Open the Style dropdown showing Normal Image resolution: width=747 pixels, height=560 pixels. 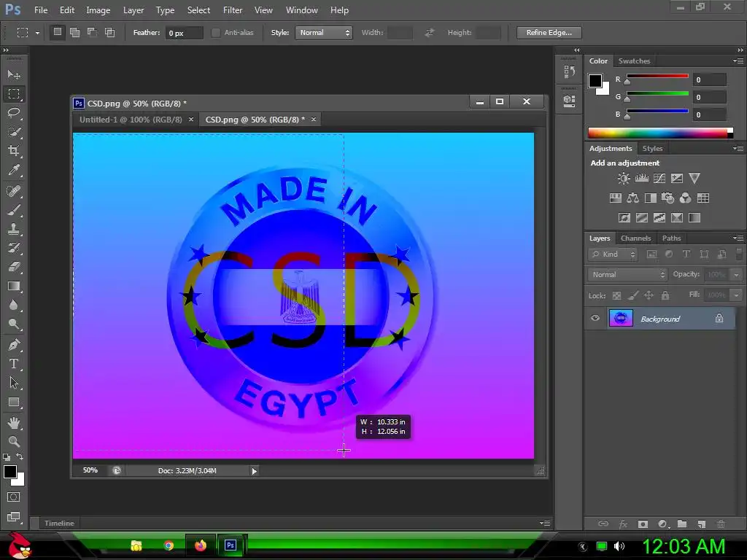point(324,32)
